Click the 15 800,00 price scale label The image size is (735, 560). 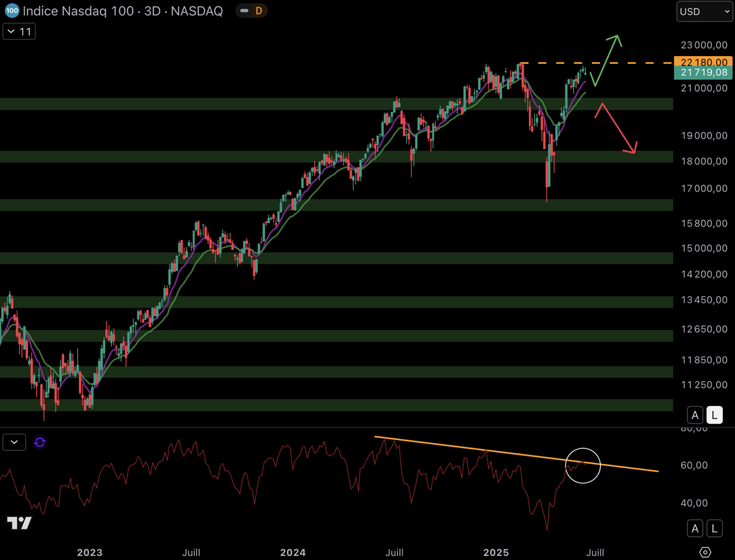[x=704, y=223]
